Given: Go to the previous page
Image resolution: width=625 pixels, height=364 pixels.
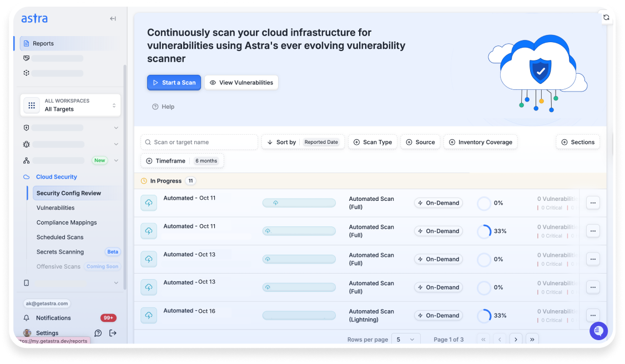Looking at the screenshot, I should coord(500,340).
